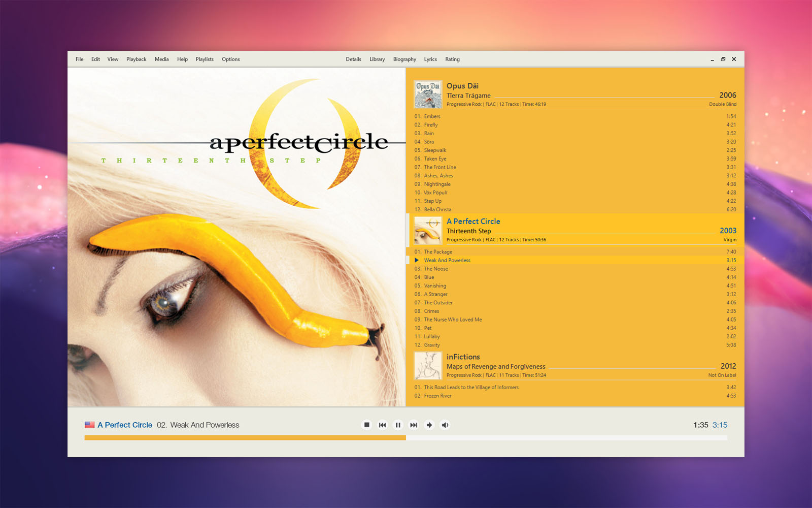
Task: Click the now-playing triangle on Weak And Powerless
Action: pyautogui.click(x=417, y=260)
